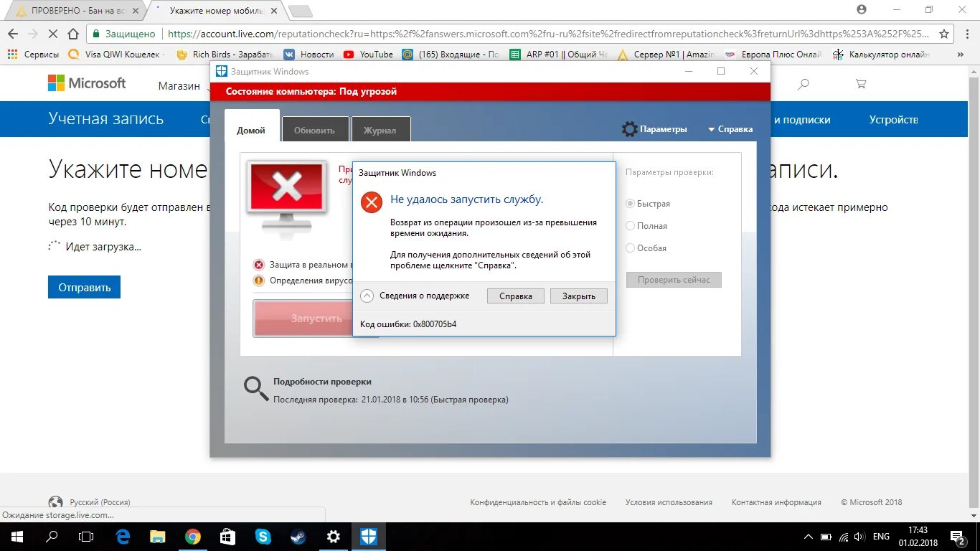
Task: Open the Microsoft shopping cart icon
Action: [x=861, y=84]
